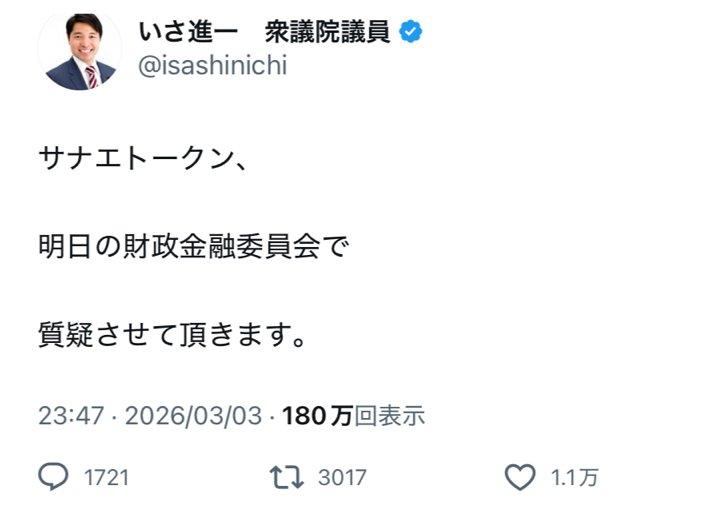Open the profile picture of いさ進一
The image size is (703, 510).
(x=79, y=49)
